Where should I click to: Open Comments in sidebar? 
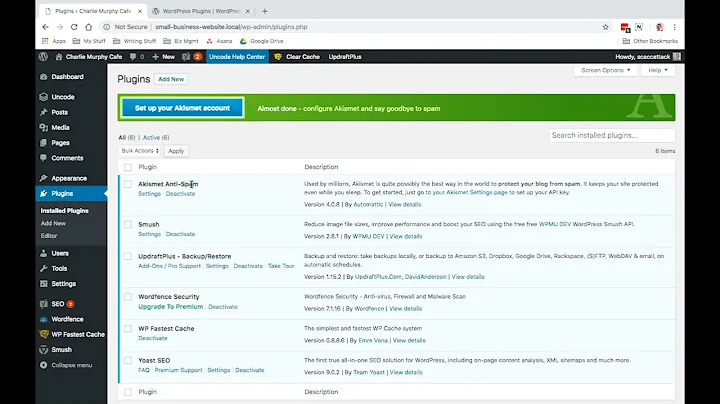click(x=67, y=158)
